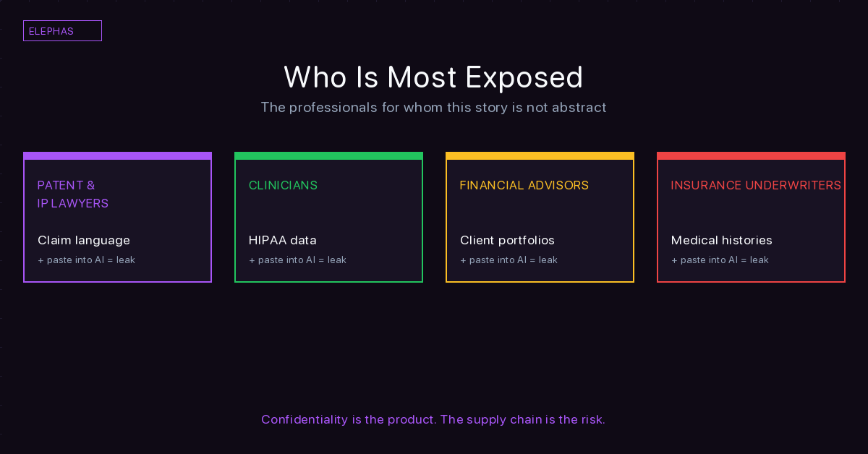Select the "Insurance Underwriters" heading
Viewport: 868px width, 454px height.
756,185
